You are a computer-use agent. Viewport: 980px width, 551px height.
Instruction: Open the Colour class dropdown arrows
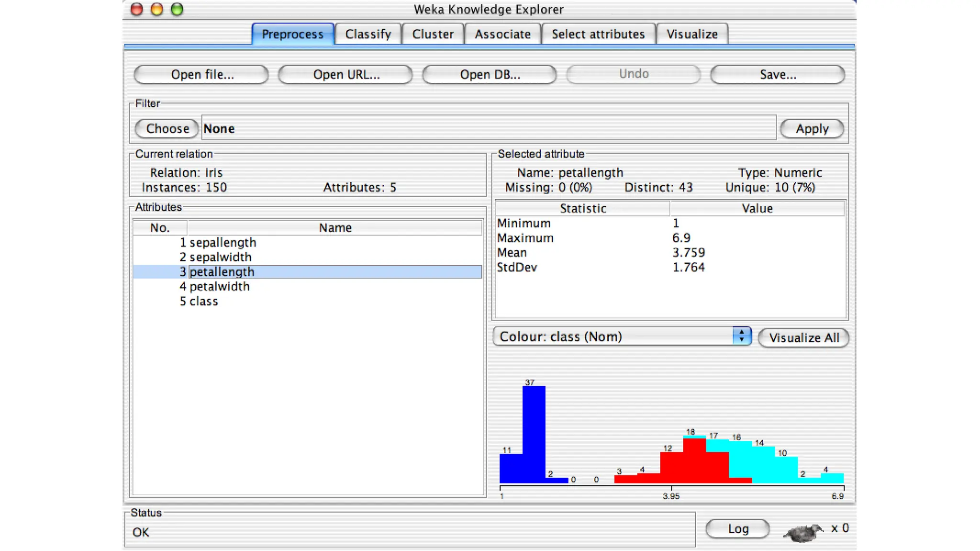[x=741, y=336]
